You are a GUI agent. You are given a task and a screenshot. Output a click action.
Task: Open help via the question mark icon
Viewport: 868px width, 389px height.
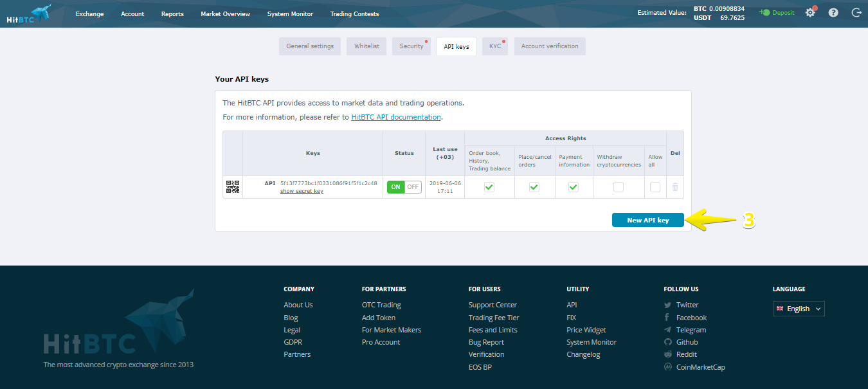point(833,12)
